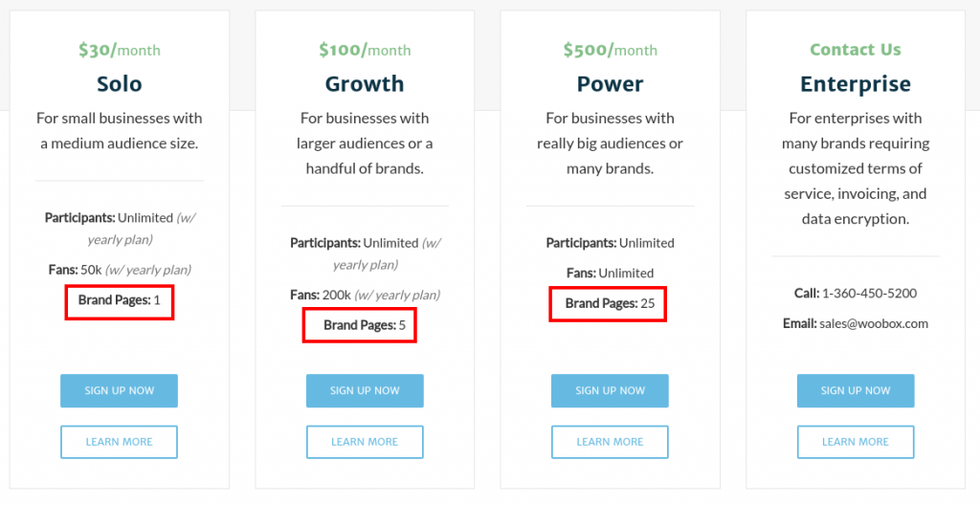Screen dimensions: 980x505
Task: Click Sign Up Now for Power plan
Action: [x=610, y=390]
